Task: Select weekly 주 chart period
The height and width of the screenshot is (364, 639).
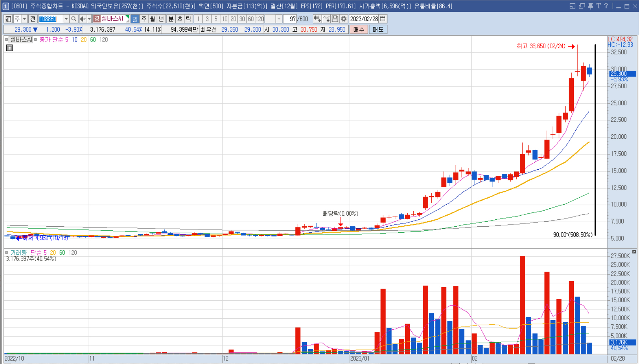Action: click(144, 19)
